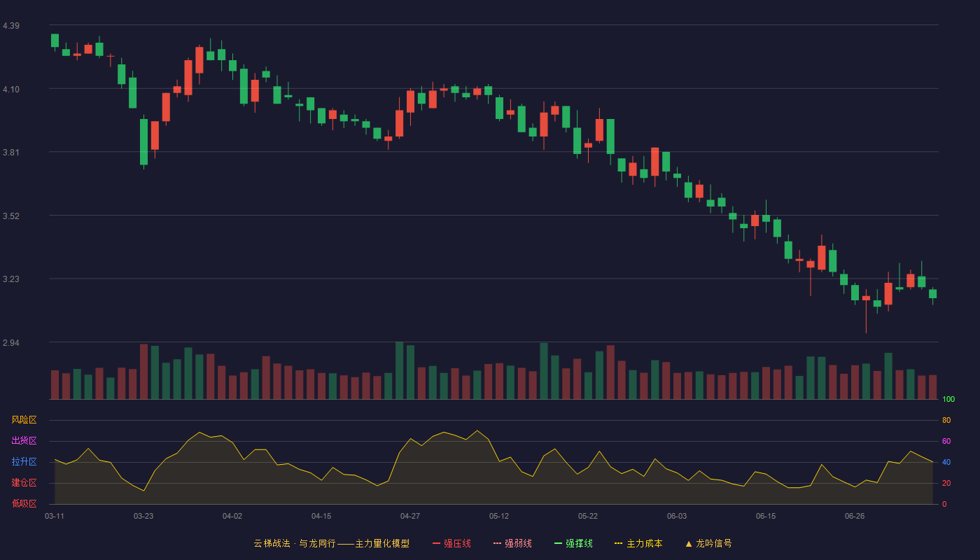Click the 05-22 date label
The width and height of the screenshot is (980, 560).
(588, 516)
